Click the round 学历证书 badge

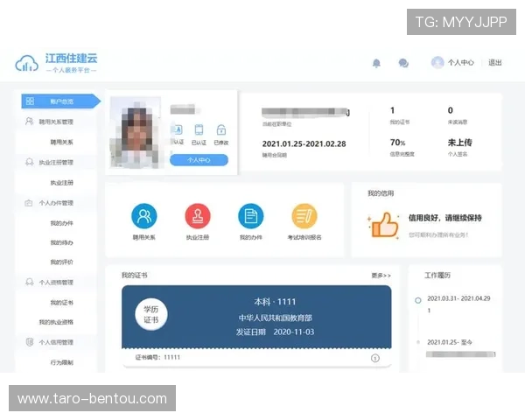[151, 314]
